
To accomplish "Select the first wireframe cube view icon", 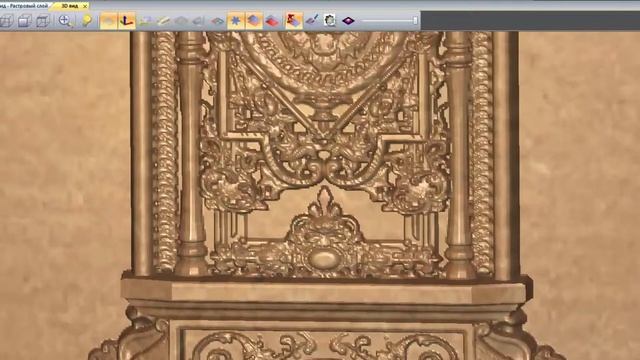I will (6, 21).
